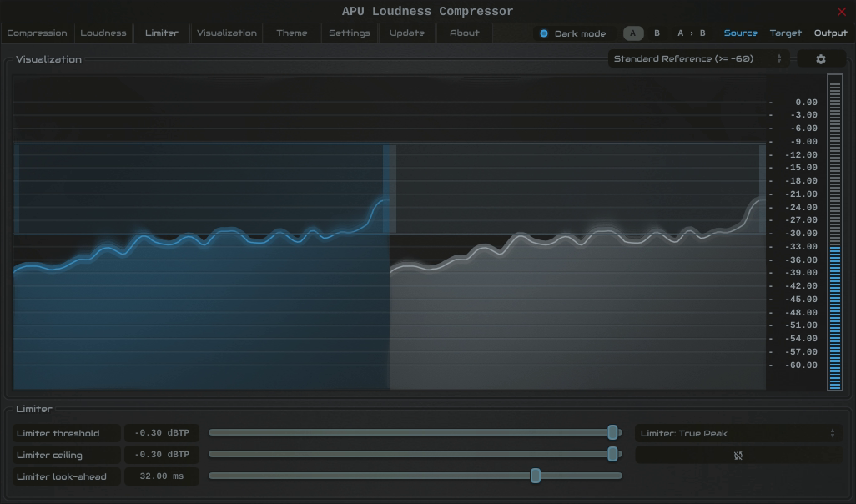Click the Limiter threshold slider handle
The width and height of the screenshot is (856, 504).
pos(612,432)
